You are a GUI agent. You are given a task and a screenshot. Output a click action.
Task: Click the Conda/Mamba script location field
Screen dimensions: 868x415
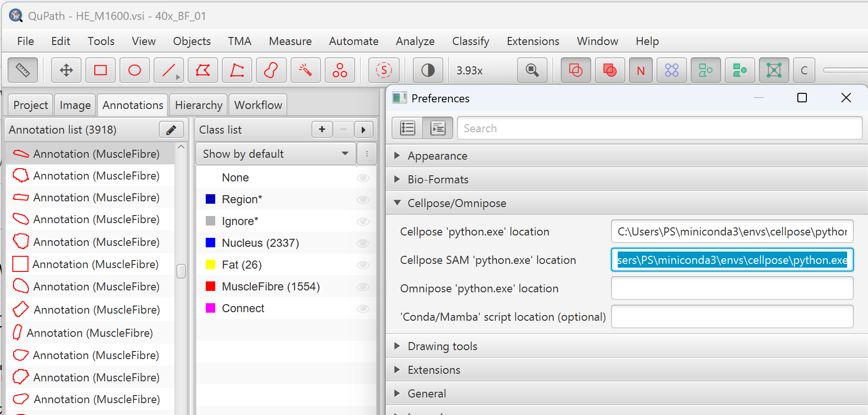pos(732,316)
